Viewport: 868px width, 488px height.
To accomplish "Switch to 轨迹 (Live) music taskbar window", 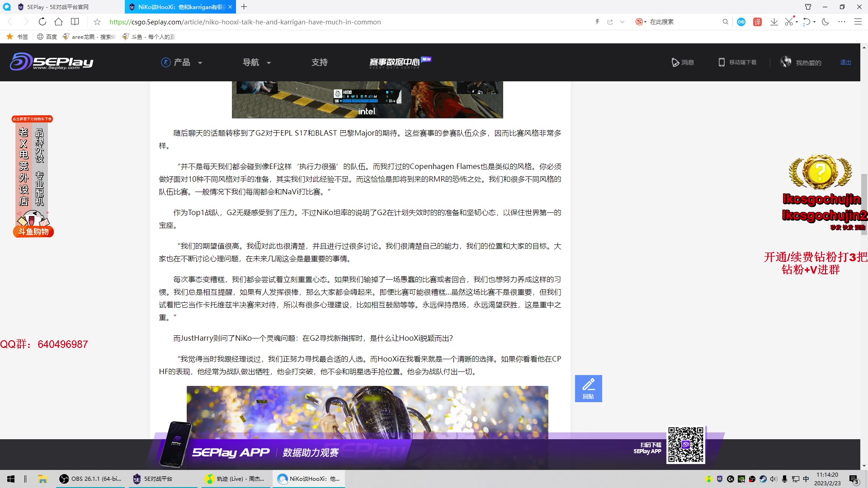I will [x=236, y=479].
